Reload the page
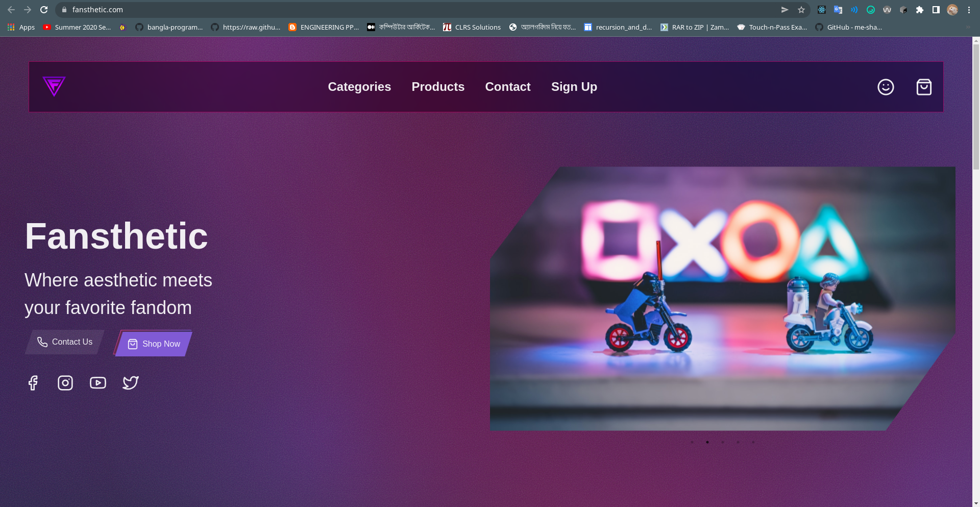Screen dimensions: 980x507 point(44,10)
